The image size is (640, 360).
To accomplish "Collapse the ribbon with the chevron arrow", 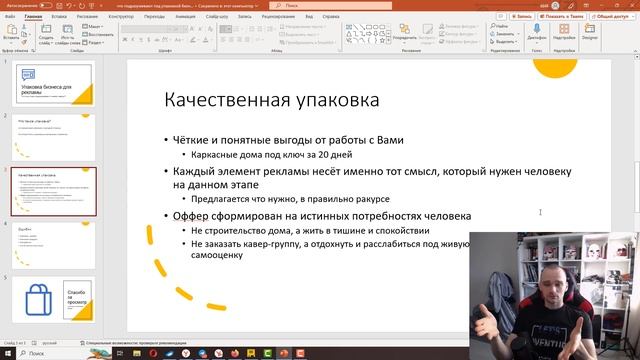I will (x=635, y=51).
